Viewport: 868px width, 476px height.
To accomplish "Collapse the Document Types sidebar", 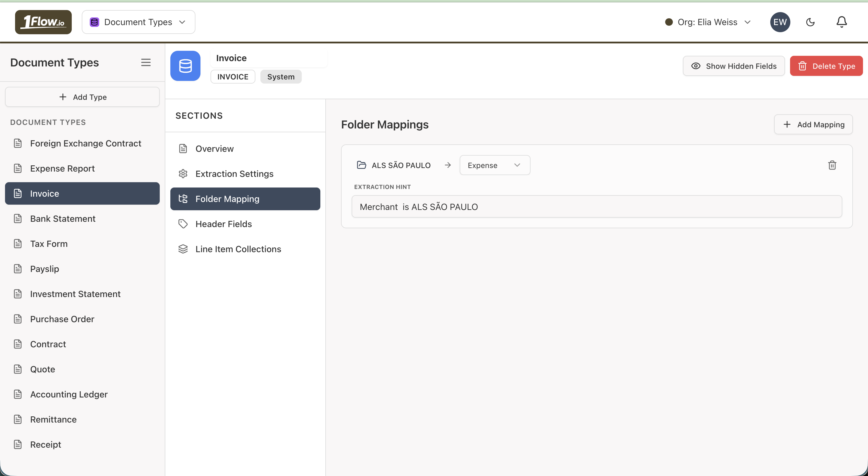I will pos(146,62).
